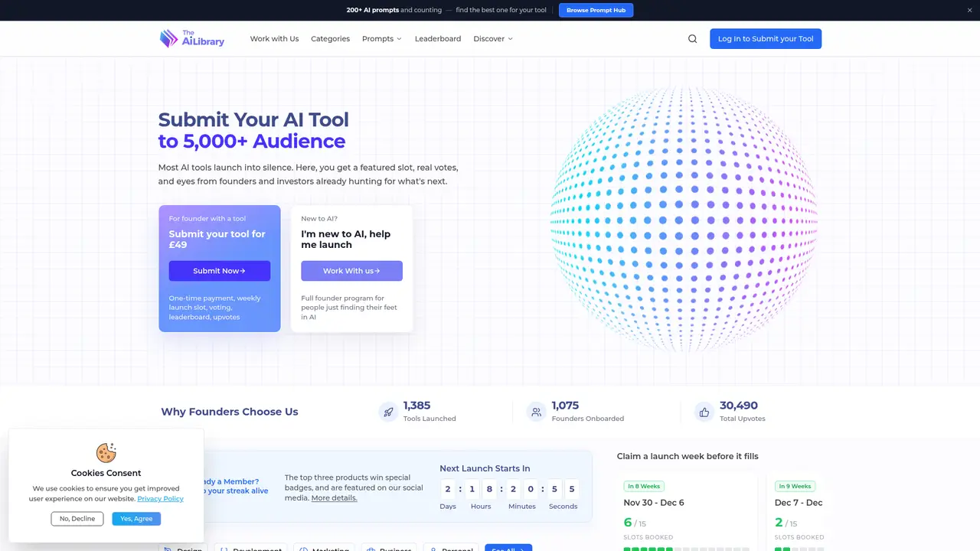Image resolution: width=980 pixels, height=551 pixels.
Task: Click the people icon beside Founders Onboarded
Action: point(536,412)
